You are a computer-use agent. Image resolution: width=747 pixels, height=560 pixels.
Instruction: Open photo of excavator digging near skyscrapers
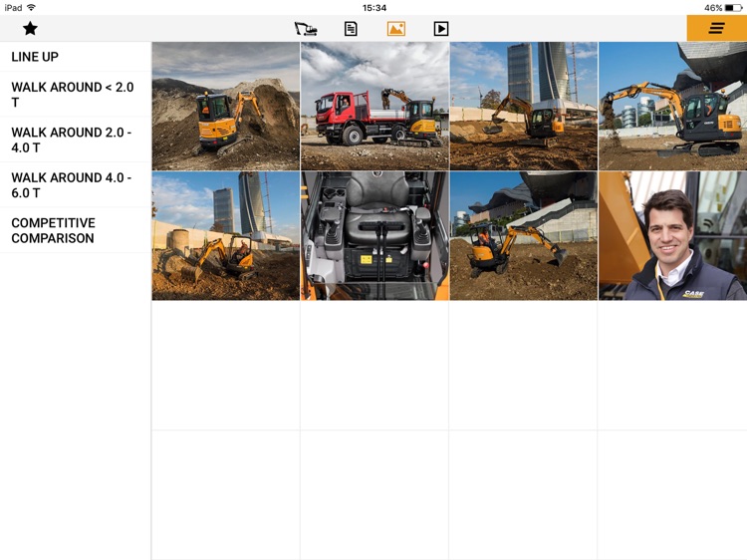[524, 106]
